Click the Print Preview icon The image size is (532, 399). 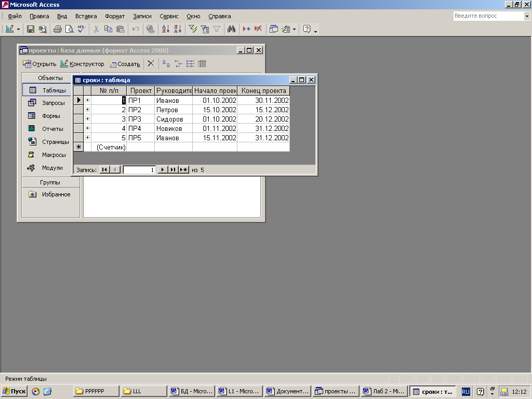pos(69,29)
